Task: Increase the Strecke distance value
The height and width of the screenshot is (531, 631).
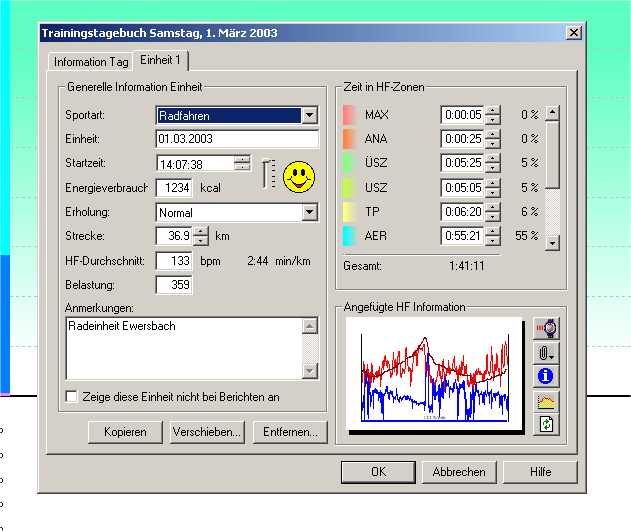Action: click(x=201, y=231)
